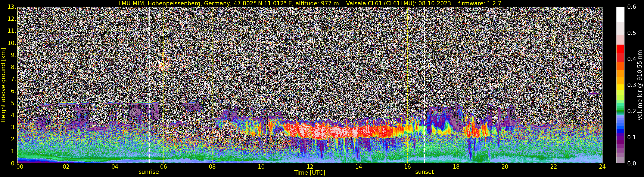Click the x-axis tick label '12'
Viewport: 644px width, 177px height.
(310, 167)
